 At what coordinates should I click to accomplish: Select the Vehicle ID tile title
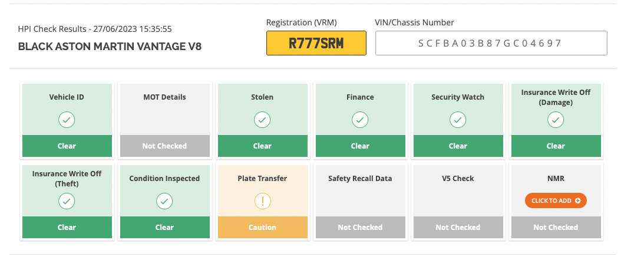click(x=67, y=97)
